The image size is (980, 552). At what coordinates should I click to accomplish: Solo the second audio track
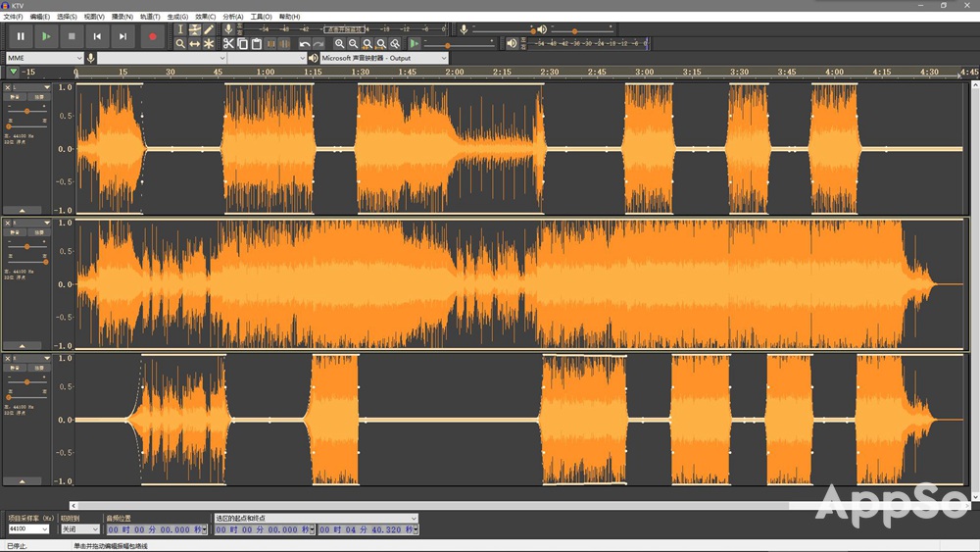click(39, 232)
